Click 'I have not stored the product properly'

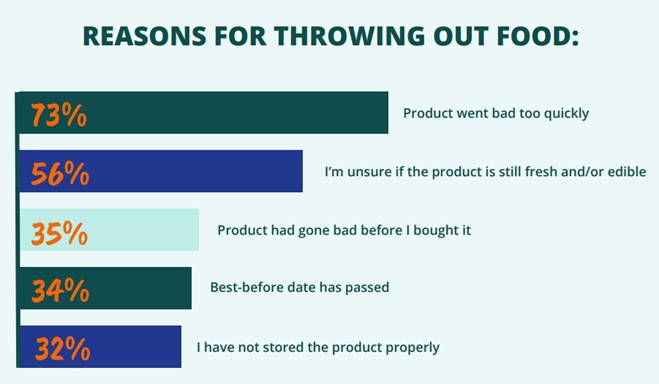coord(318,347)
